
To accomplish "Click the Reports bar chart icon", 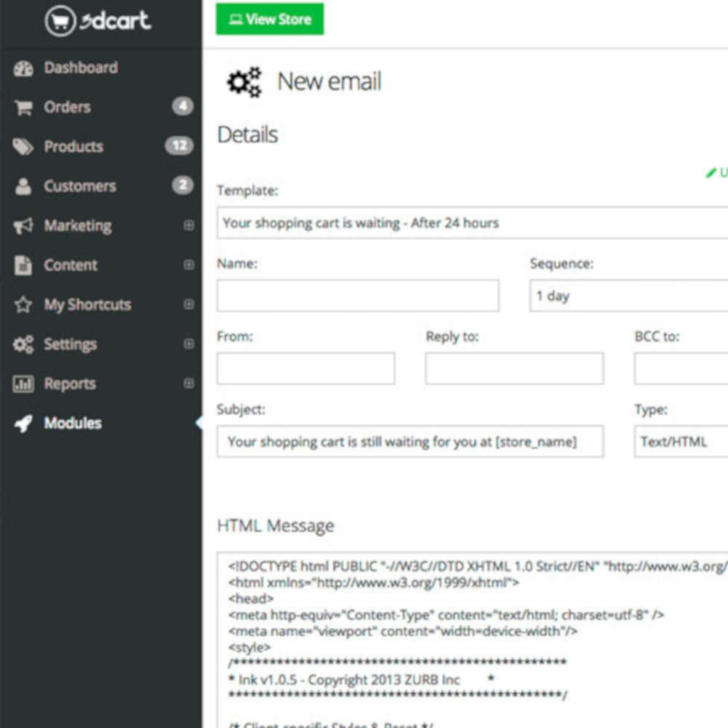I will (x=23, y=384).
